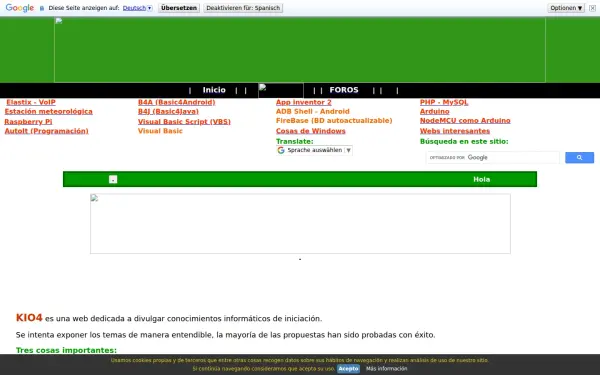Click the small white box in green bar
The width and height of the screenshot is (600, 375).
[x=113, y=179]
